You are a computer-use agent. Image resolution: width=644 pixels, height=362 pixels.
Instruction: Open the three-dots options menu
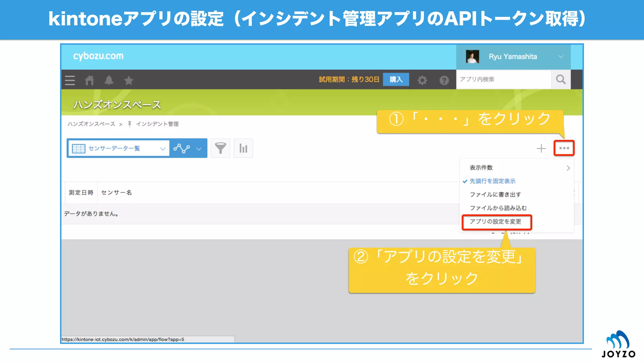(564, 148)
